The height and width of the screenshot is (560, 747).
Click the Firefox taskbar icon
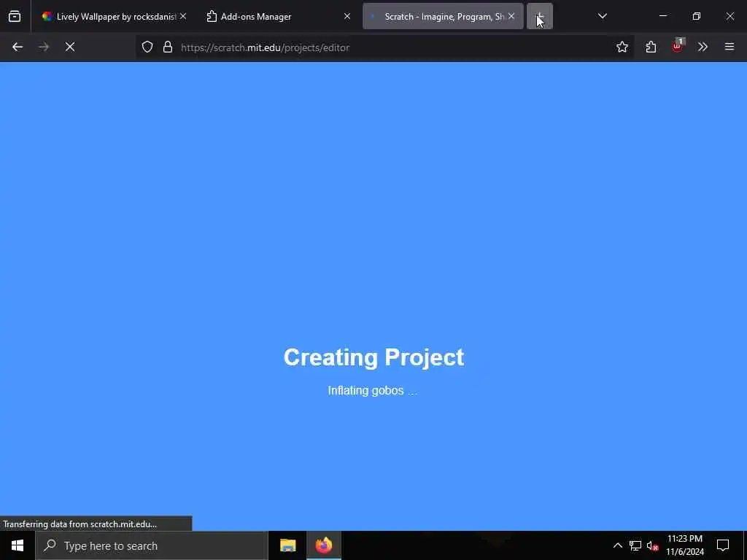[323, 545]
